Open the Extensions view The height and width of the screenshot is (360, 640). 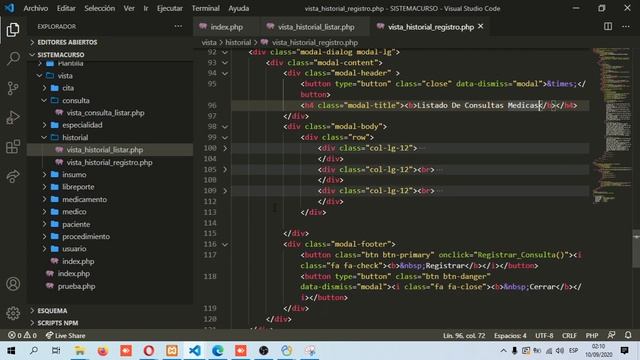pyautogui.click(x=13, y=147)
